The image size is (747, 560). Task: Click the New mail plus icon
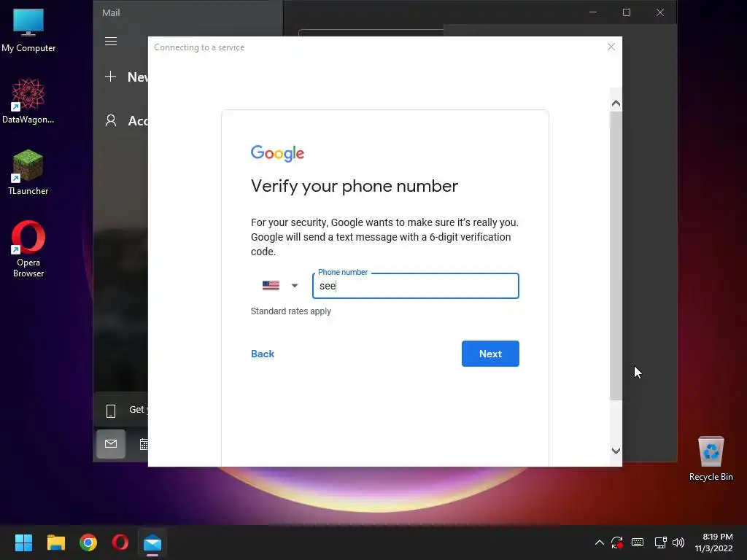coord(111,76)
